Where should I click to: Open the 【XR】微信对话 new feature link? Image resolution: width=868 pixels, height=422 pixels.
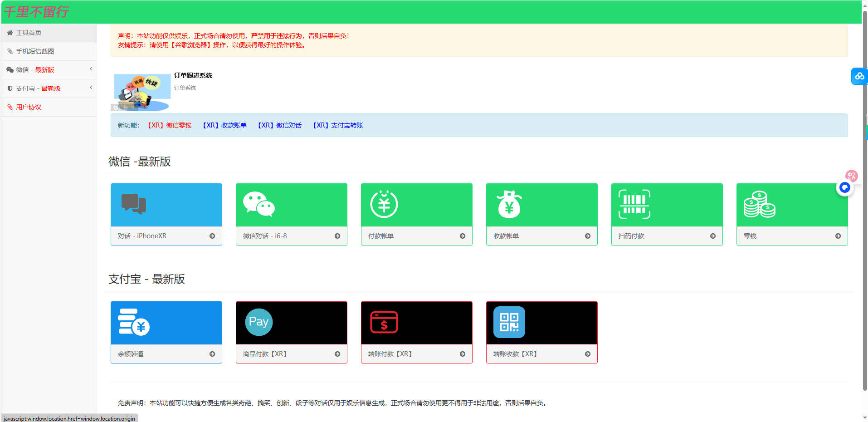pos(279,125)
